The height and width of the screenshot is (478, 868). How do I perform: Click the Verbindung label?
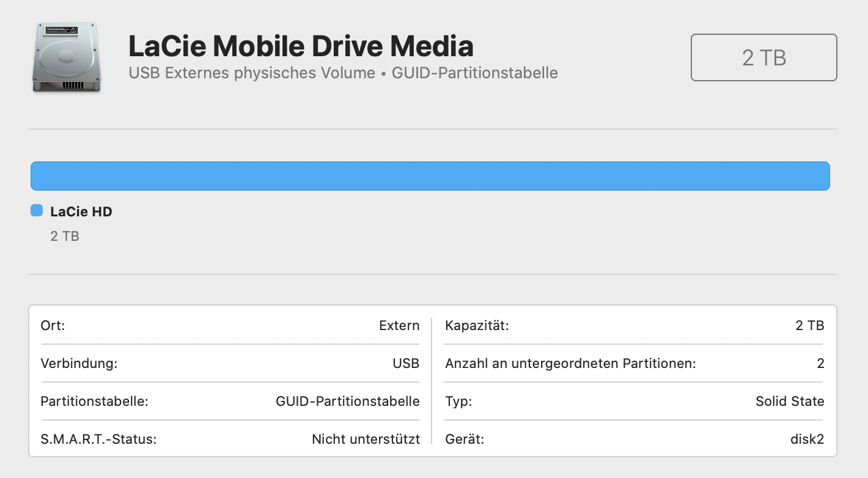pos(79,364)
